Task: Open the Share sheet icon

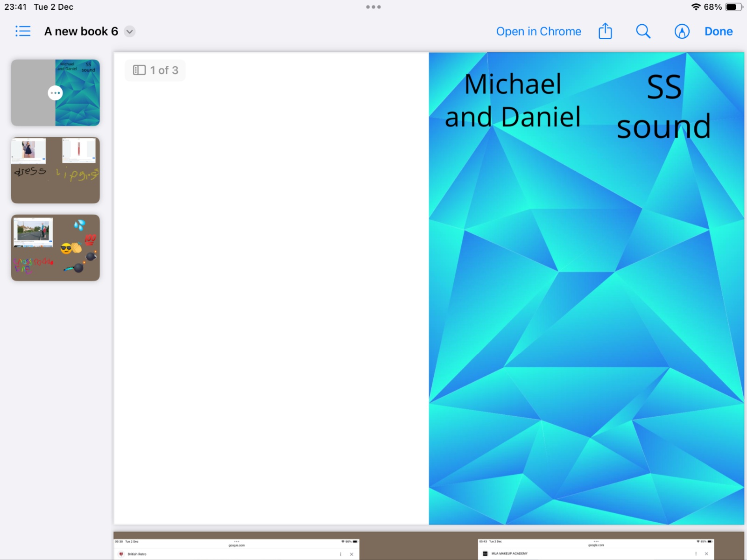Action: [605, 31]
